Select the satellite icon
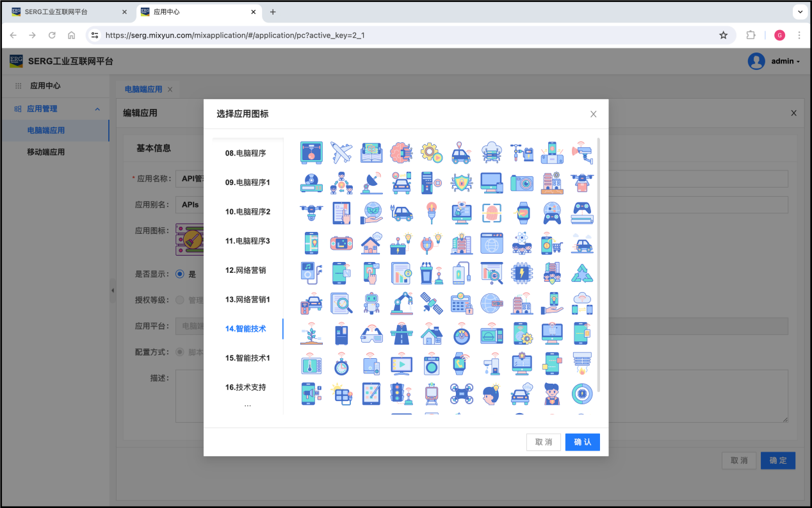The image size is (812, 508). click(x=432, y=303)
